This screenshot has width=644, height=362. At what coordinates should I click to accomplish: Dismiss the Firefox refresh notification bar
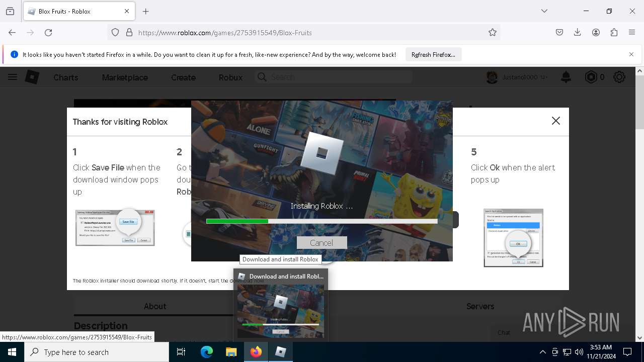(631, 54)
